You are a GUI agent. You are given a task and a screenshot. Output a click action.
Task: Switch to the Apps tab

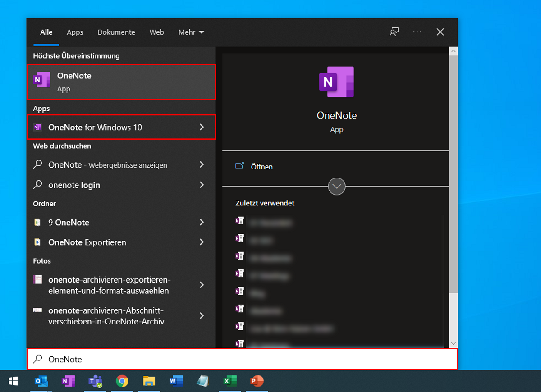tap(75, 32)
